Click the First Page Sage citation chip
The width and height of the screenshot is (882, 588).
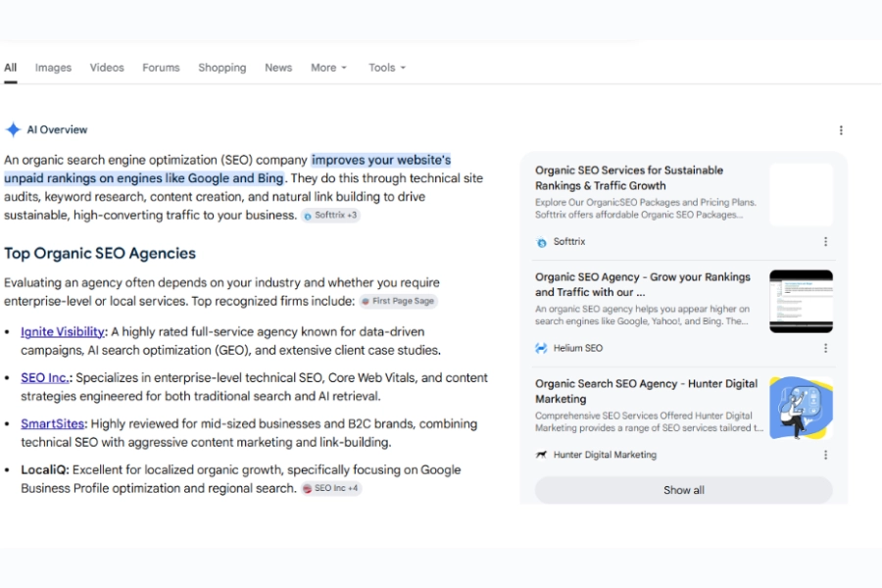tap(398, 301)
